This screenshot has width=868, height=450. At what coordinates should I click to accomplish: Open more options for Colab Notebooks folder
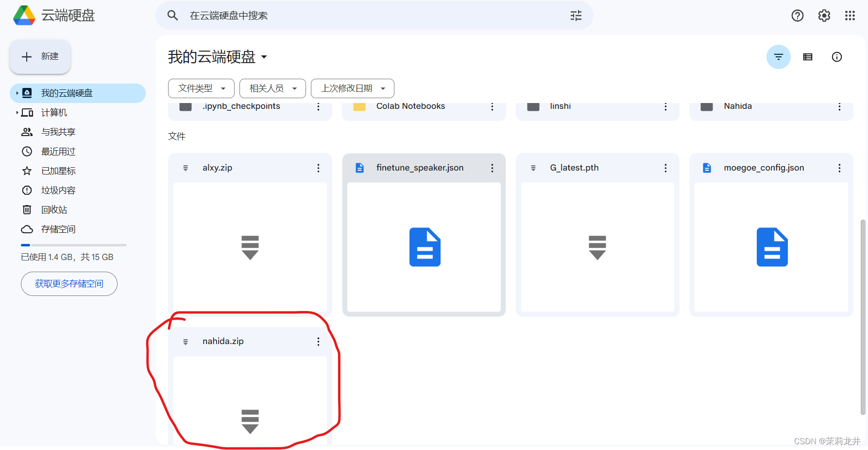492,106
